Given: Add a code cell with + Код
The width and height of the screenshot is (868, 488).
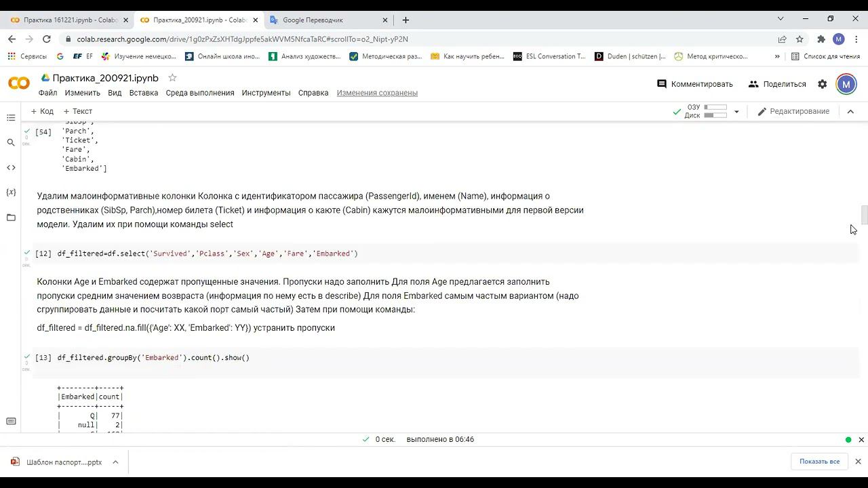Looking at the screenshot, I should click(42, 111).
